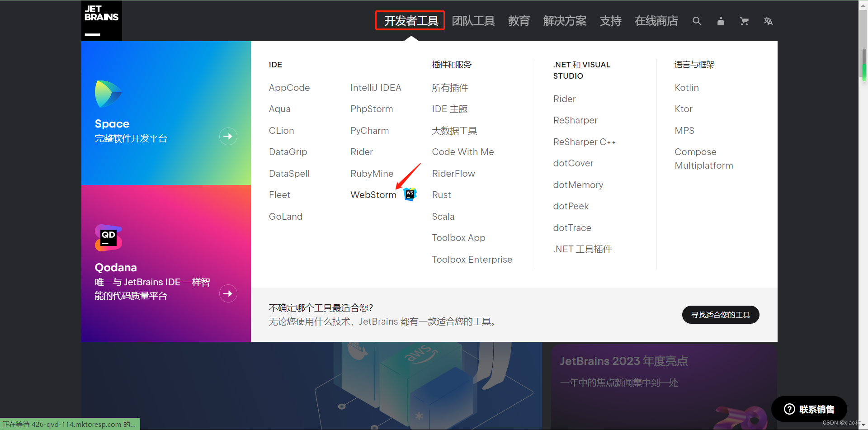
Task: Open the search magnifier icon
Action: pos(697,21)
